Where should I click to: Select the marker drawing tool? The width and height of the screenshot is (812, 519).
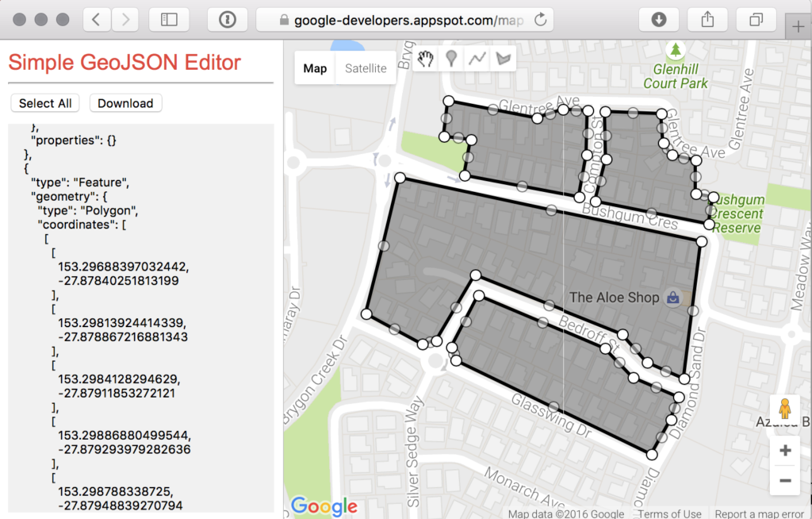450,58
